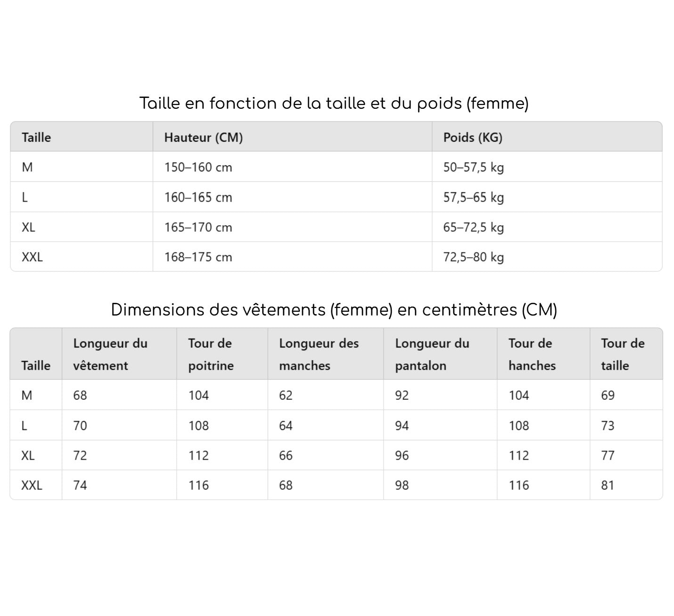Click the XXL row label in the weight table
Image resolution: width=674 pixels, height=616 pixels.
[32, 257]
